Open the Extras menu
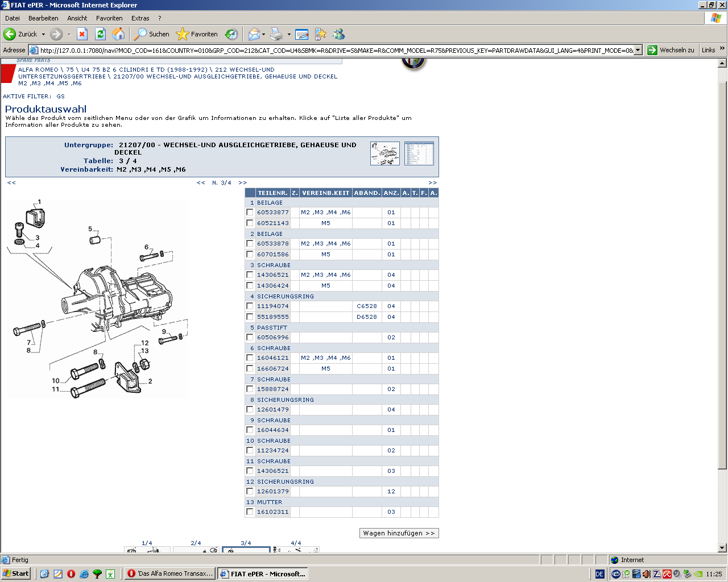This screenshot has height=582, width=728. [140, 18]
